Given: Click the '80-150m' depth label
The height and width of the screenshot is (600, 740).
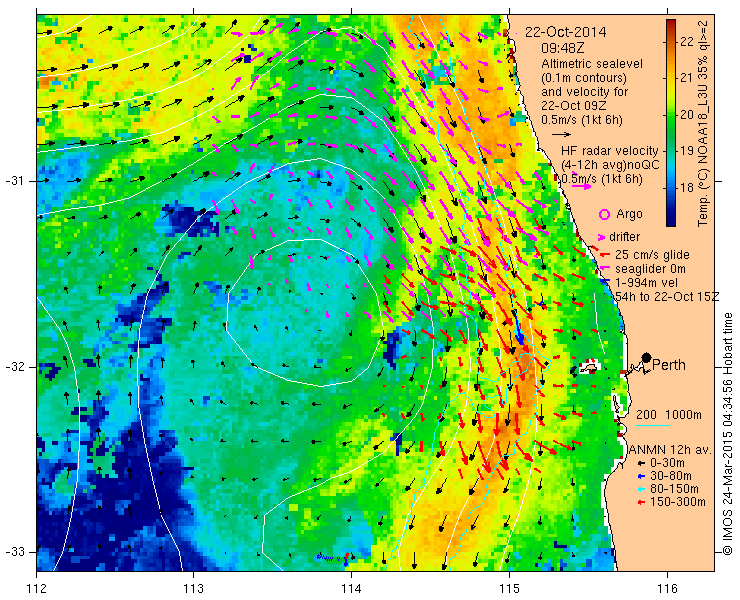Looking at the screenshot, I should pos(674,489).
